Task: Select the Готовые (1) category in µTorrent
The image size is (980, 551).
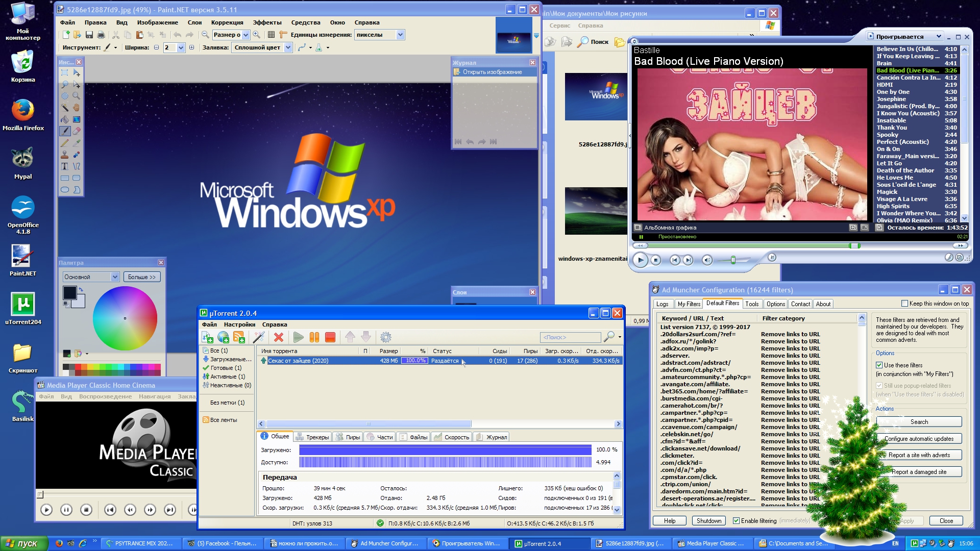Action: [x=222, y=368]
